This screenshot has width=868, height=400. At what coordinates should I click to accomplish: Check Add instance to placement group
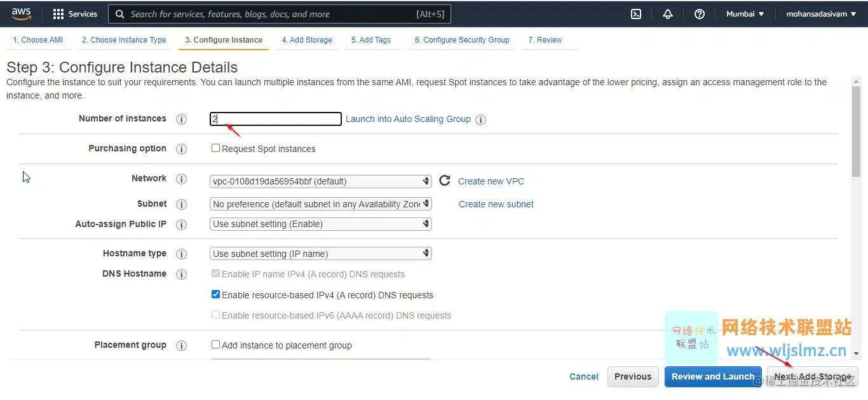pos(216,345)
